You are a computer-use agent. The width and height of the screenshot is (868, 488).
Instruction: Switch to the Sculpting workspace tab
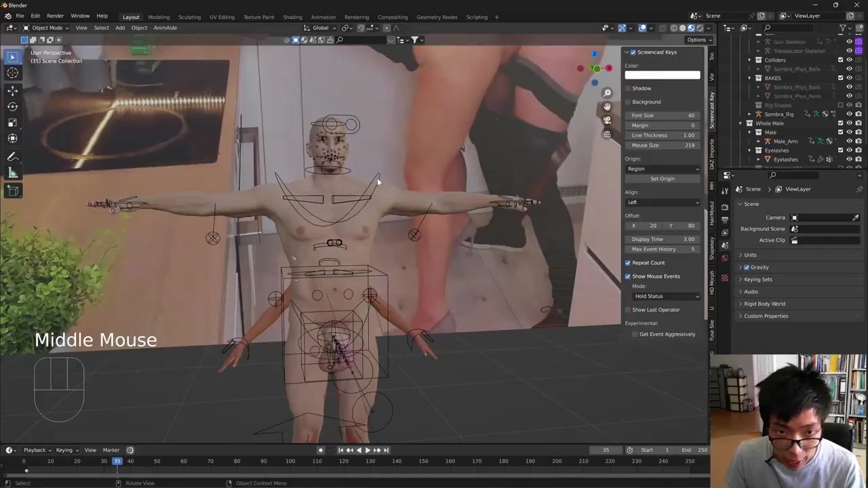click(x=189, y=17)
